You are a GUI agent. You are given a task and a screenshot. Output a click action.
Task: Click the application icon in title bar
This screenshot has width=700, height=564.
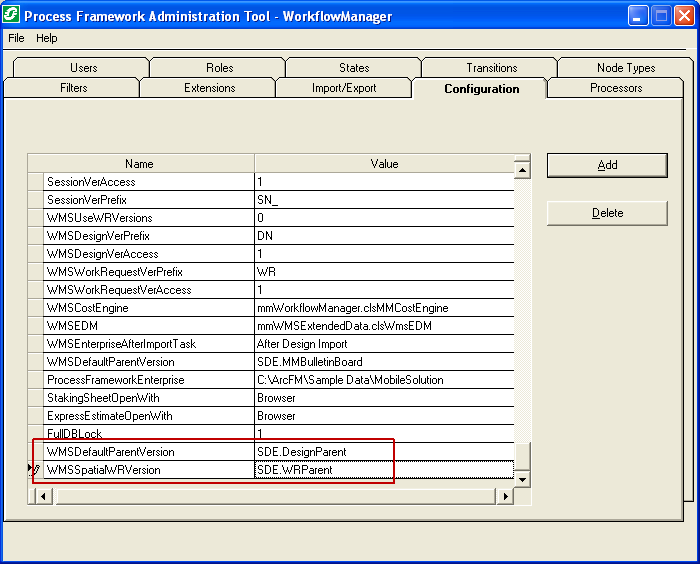point(13,16)
